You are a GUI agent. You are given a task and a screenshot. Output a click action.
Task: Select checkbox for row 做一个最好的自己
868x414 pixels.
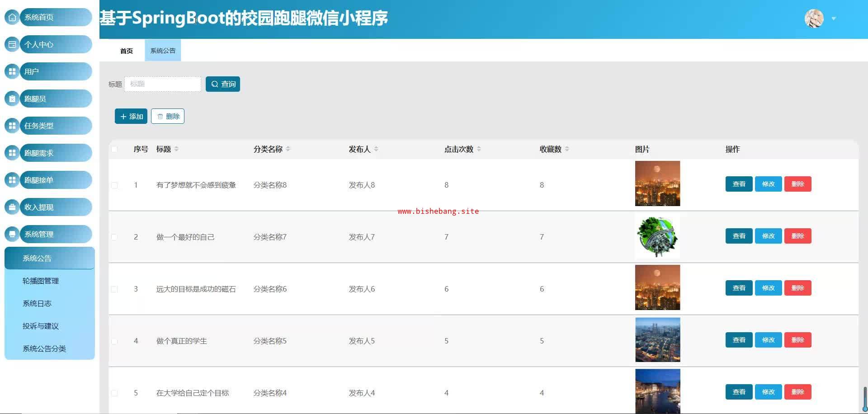click(114, 237)
